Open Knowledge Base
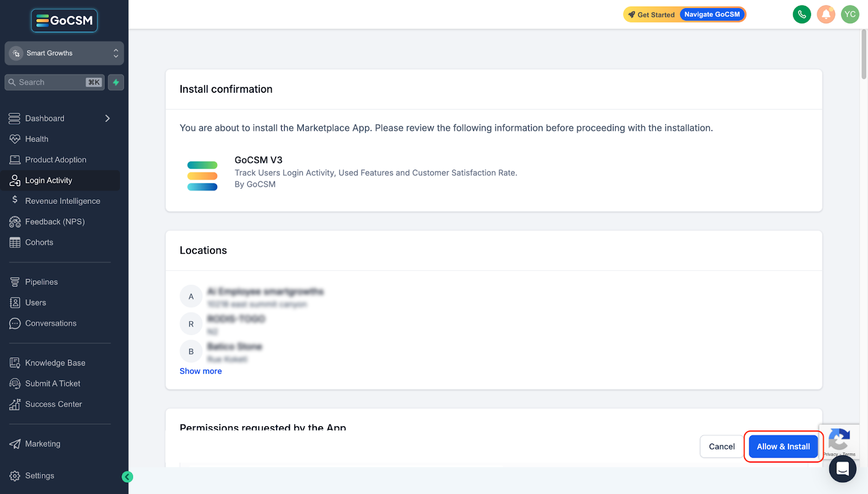868x494 pixels. [x=55, y=363]
